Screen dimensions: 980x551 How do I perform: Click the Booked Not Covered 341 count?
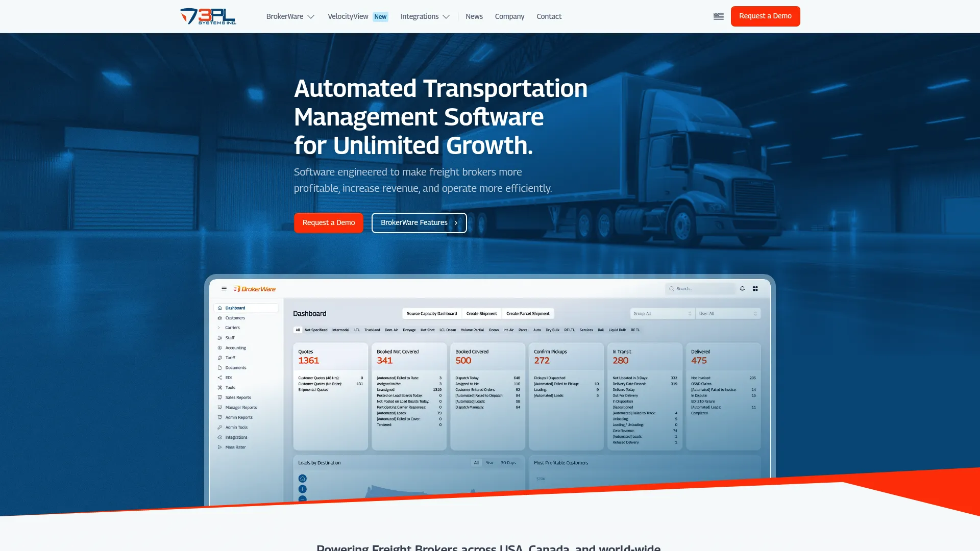(x=385, y=361)
